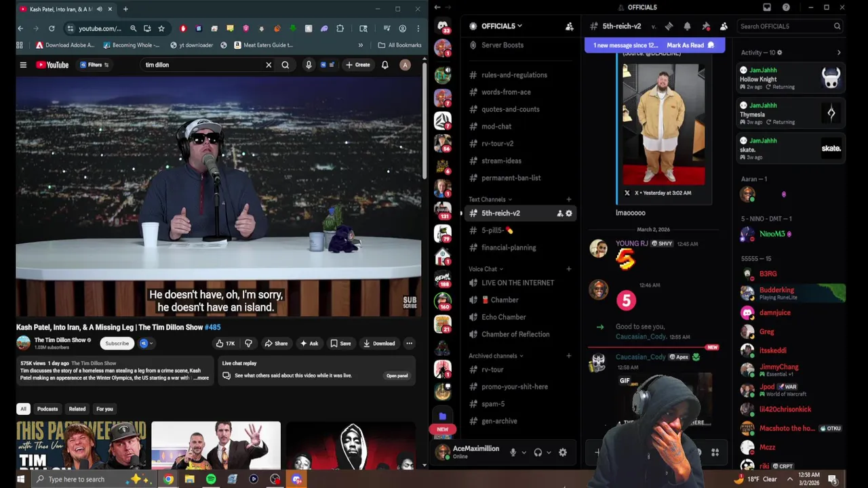This screenshot has height=488, width=868.
Task: Collapse the Archived channels category
Action: pos(496,356)
